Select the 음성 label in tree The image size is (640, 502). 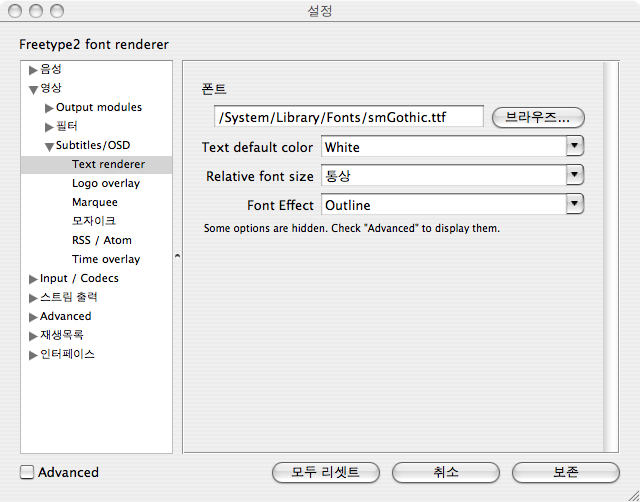coord(51,69)
